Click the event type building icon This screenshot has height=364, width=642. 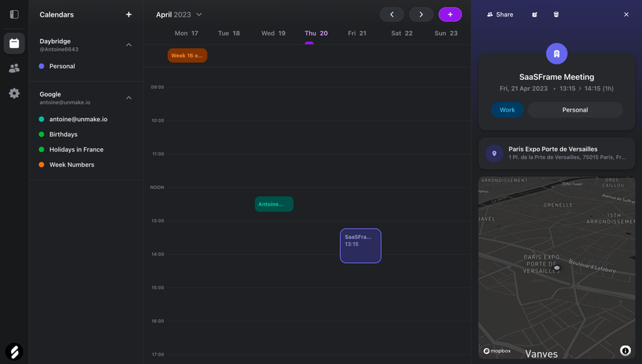556,54
